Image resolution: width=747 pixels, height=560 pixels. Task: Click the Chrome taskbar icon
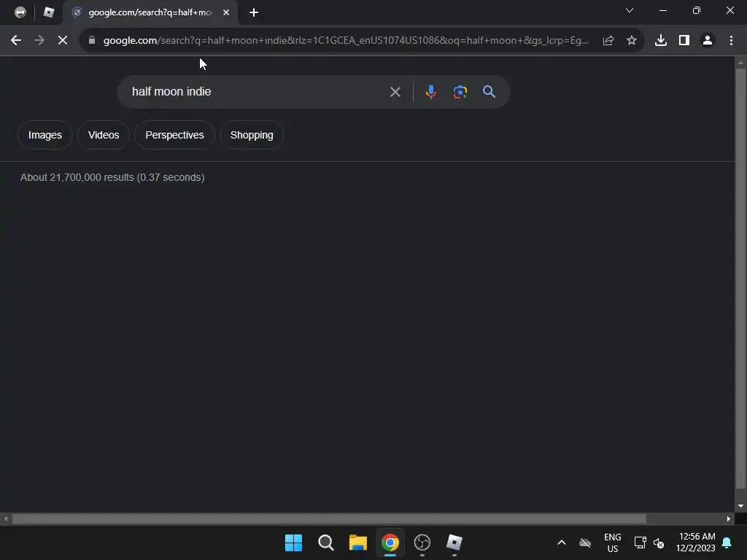(390, 542)
